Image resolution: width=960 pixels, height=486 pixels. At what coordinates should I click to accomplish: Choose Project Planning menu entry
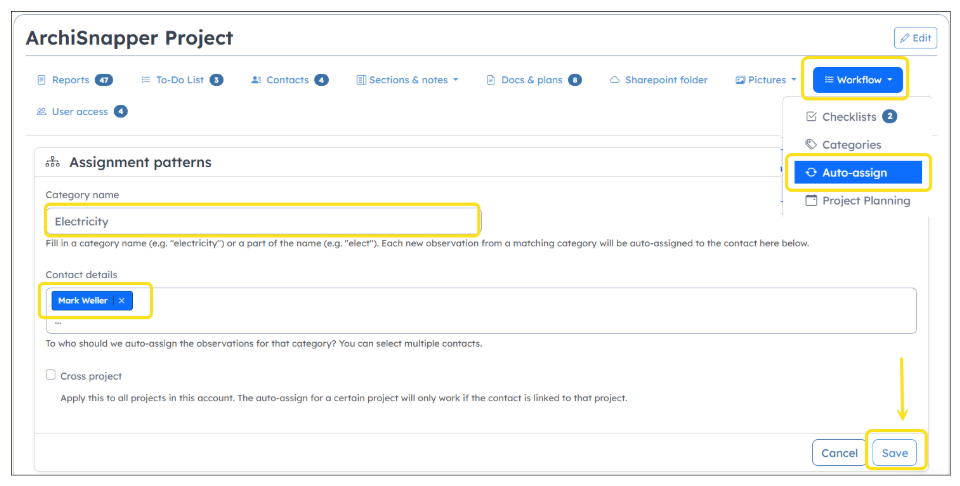pyautogui.click(x=858, y=201)
